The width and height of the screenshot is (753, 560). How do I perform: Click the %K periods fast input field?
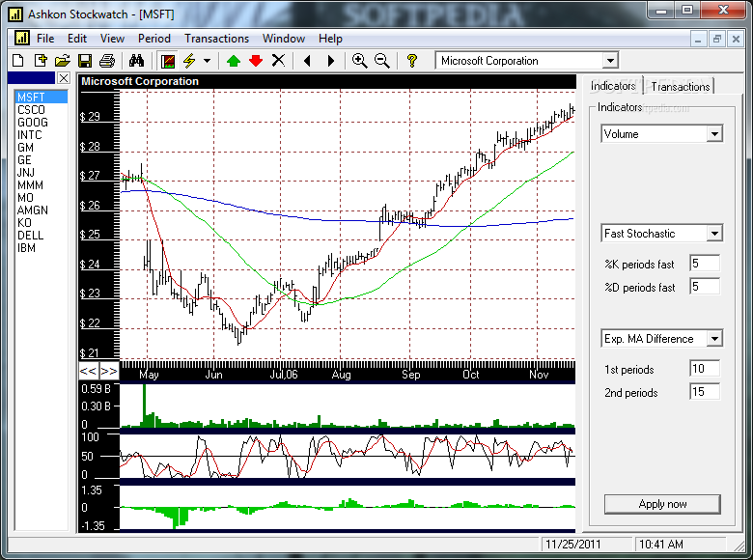click(705, 264)
